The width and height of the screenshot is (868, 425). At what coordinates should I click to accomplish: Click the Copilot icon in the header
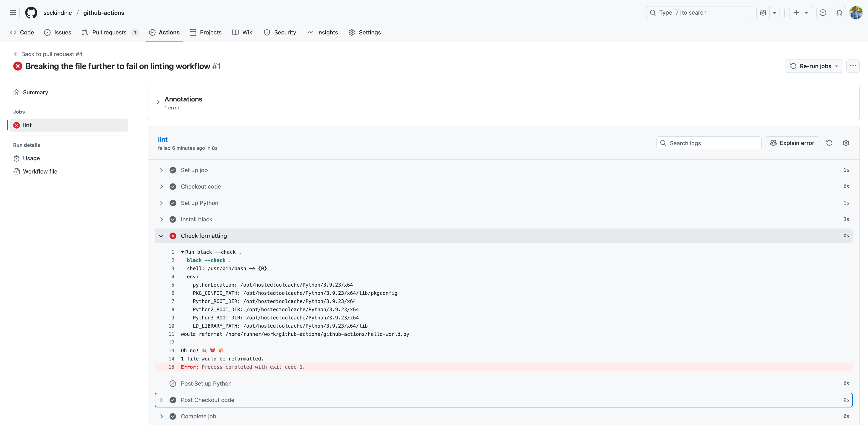pyautogui.click(x=763, y=13)
